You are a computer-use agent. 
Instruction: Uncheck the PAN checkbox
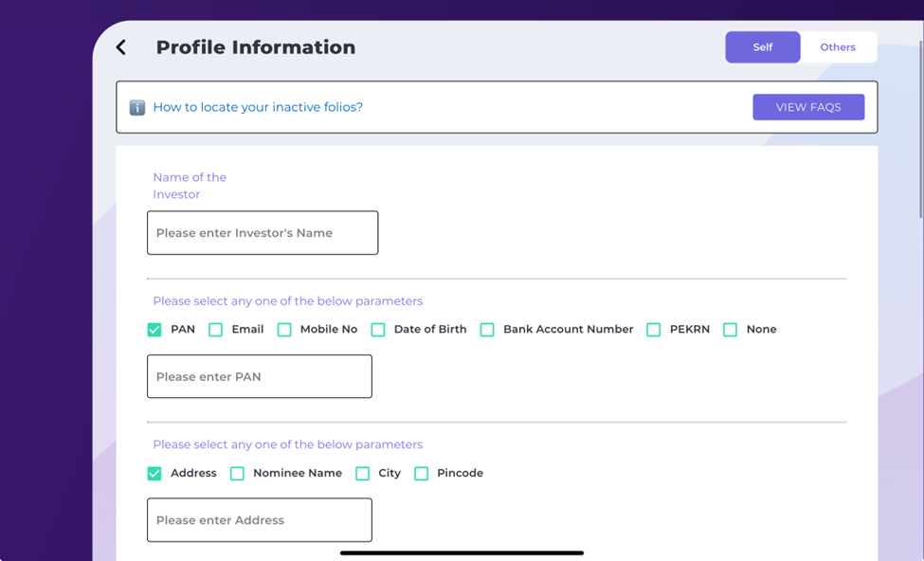pyautogui.click(x=154, y=330)
